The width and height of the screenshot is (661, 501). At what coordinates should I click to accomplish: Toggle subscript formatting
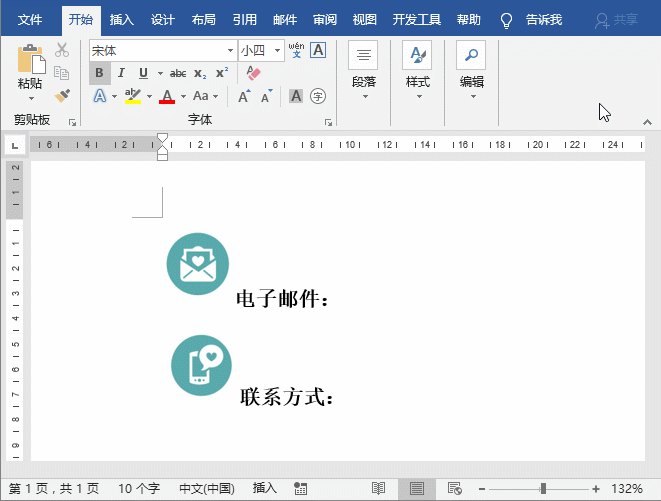[x=200, y=73]
